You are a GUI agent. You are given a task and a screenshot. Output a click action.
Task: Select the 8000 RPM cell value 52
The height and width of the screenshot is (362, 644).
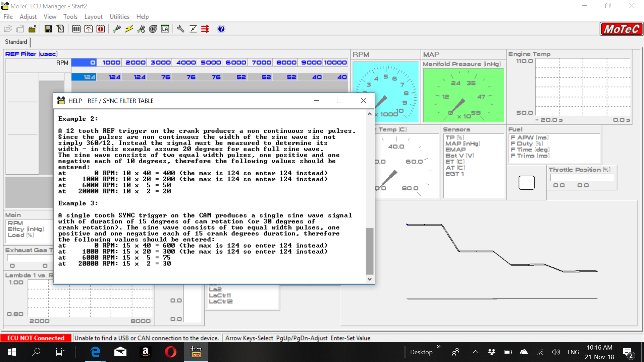(285, 77)
